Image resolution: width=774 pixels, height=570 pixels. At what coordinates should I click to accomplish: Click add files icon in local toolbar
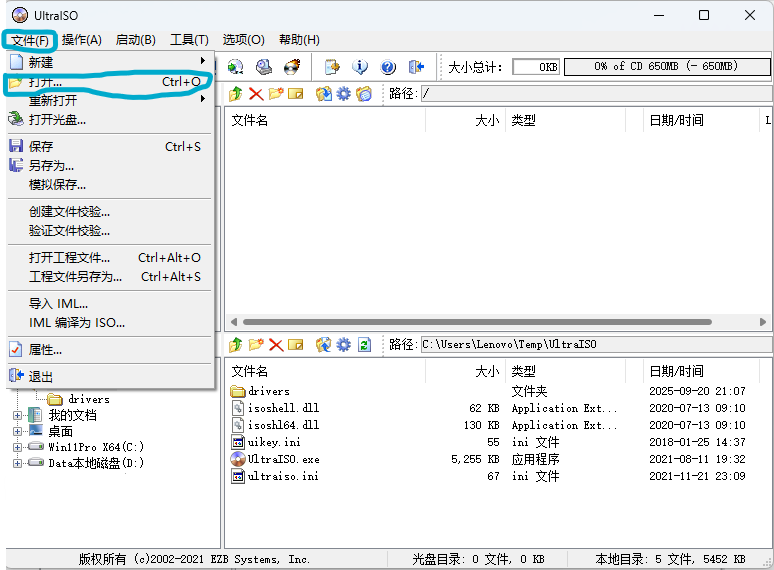pyautogui.click(x=324, y=344)
